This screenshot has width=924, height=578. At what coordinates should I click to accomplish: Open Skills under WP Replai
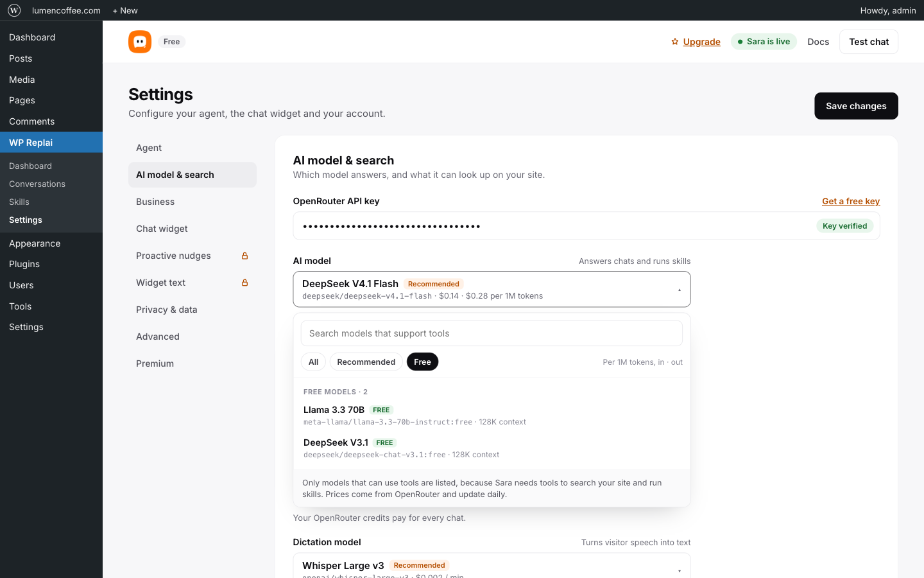[x=51, y=202]
